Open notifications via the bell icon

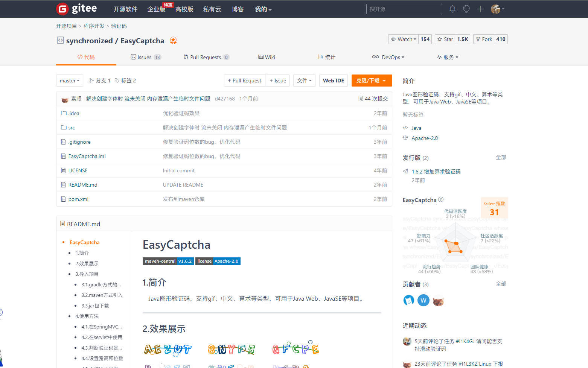pos(452,9)
